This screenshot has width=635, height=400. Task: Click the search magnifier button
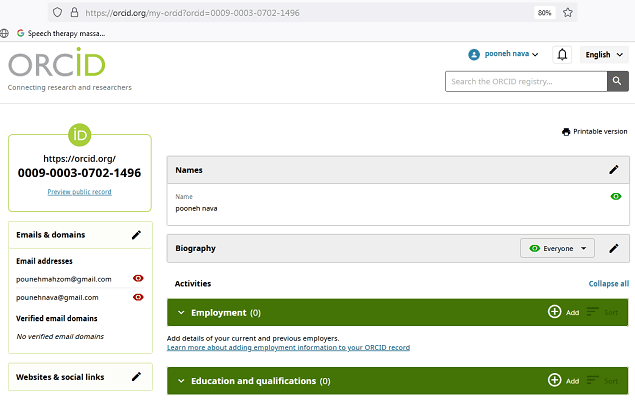click(x=617, y=81)
